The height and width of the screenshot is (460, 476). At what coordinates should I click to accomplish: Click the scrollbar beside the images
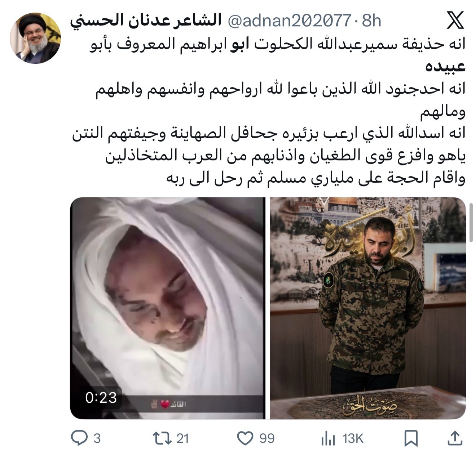click(471, 222)
